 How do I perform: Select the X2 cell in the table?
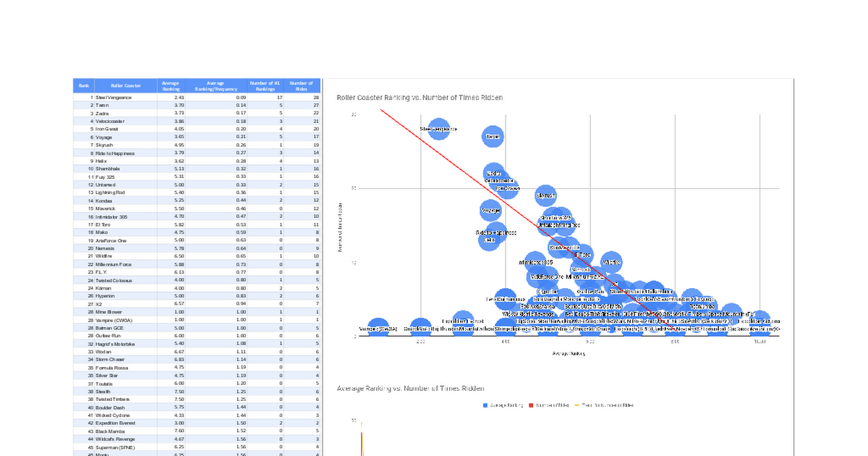124,304
